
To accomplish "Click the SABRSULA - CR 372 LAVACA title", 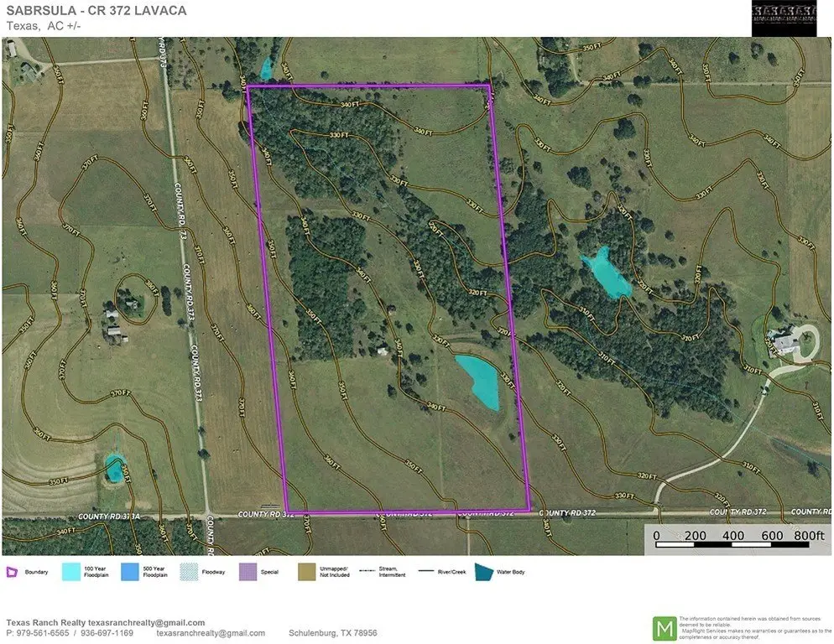I will coord(96,11).
